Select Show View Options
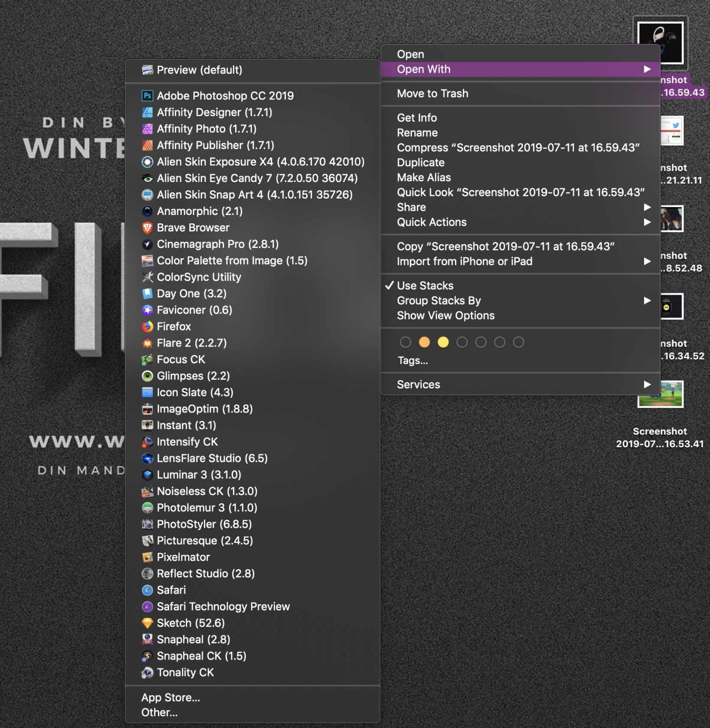 click(x=520, y=315)
